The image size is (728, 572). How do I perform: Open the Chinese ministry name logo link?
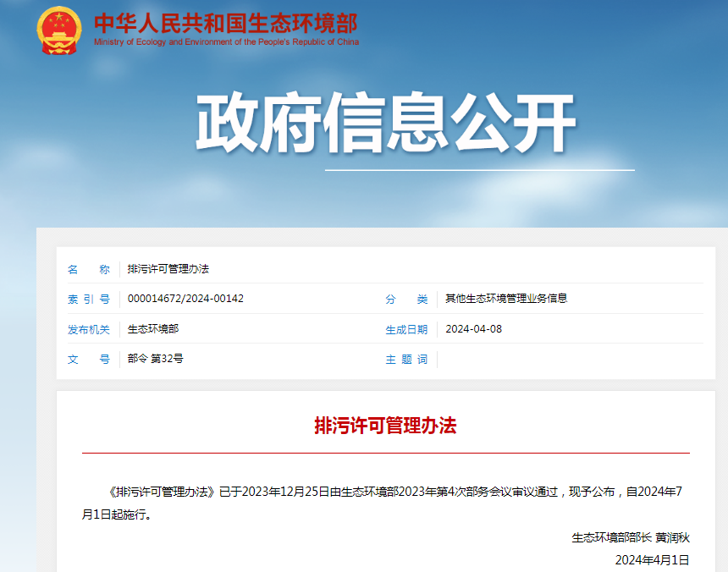(x=225, y=23)
